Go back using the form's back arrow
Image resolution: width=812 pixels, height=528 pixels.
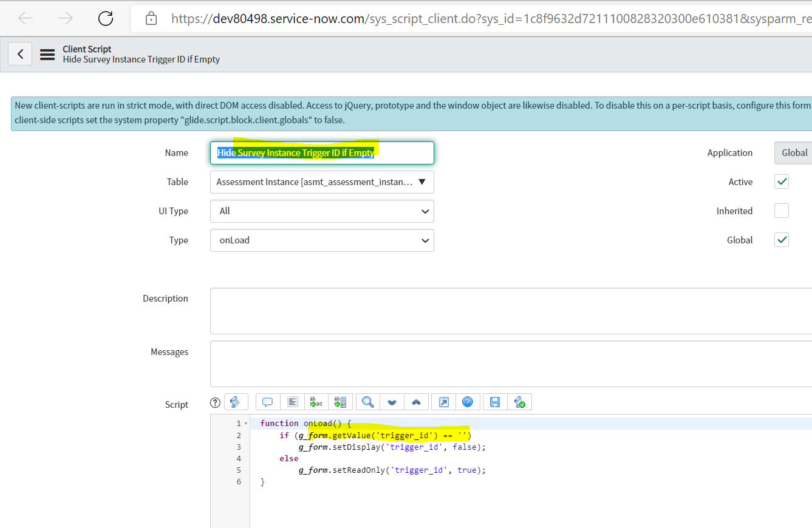(x=20, y=54)
